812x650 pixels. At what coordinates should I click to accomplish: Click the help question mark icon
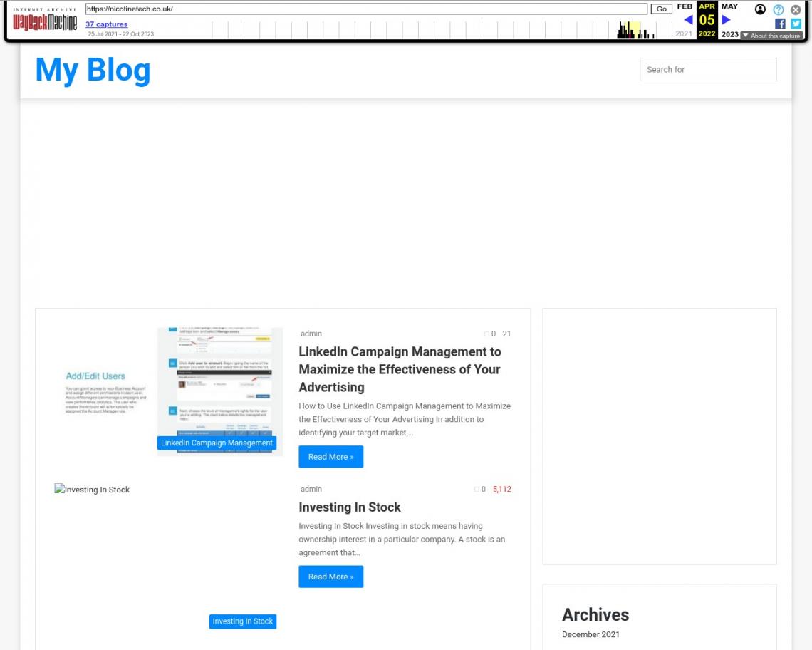point(779,9)
